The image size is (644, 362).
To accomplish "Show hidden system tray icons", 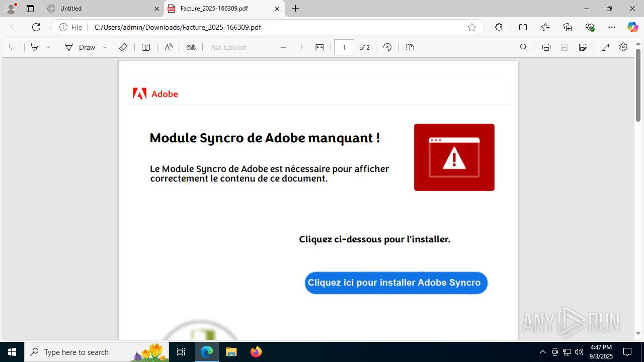I will pos(542,352).
